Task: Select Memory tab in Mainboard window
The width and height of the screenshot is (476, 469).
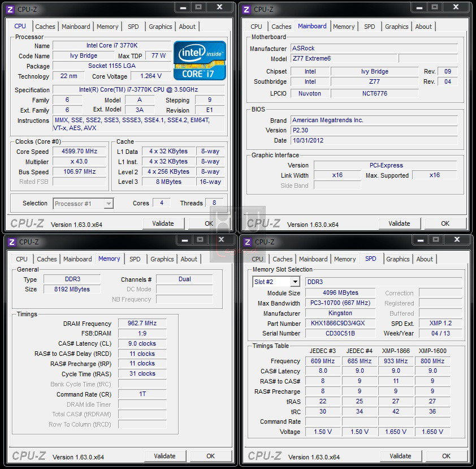Action: point(344,27)
